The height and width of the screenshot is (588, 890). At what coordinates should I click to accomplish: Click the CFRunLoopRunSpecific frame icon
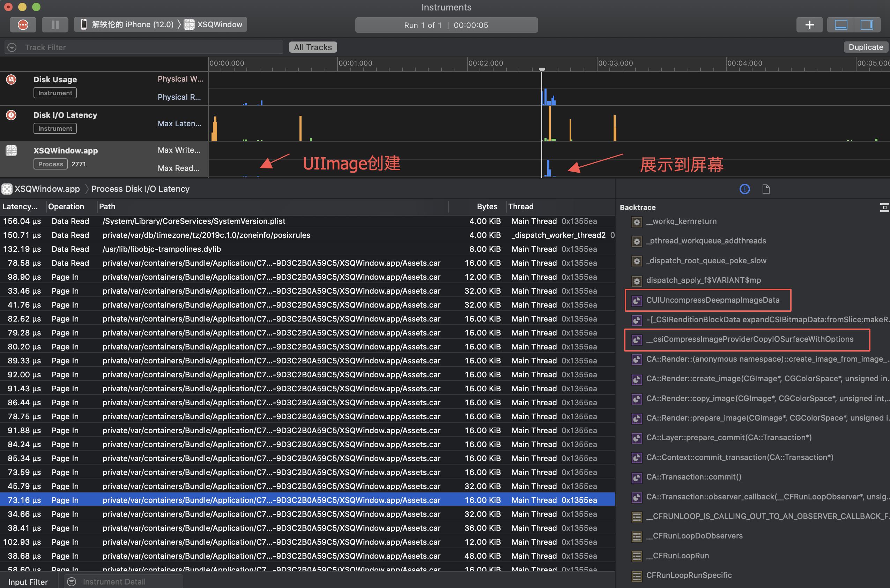click(x=636, y=576)
